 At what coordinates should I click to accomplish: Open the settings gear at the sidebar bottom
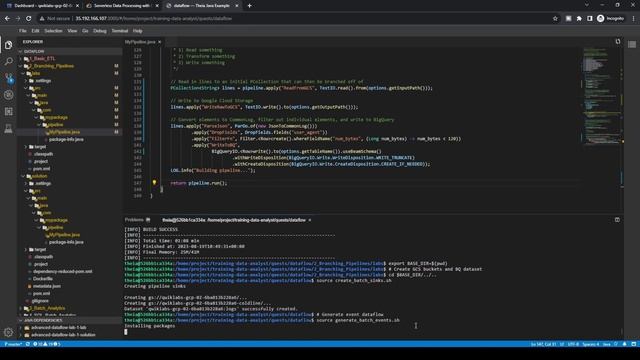9,332
